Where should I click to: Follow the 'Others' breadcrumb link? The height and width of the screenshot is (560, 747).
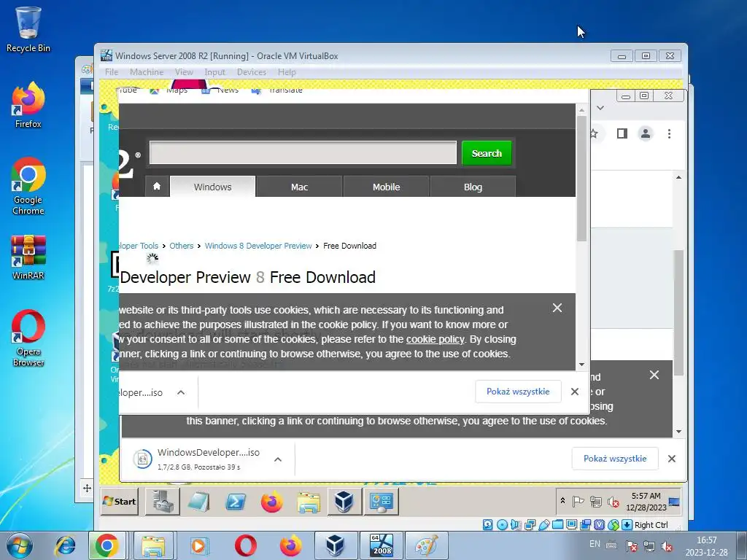coord(182,246)
